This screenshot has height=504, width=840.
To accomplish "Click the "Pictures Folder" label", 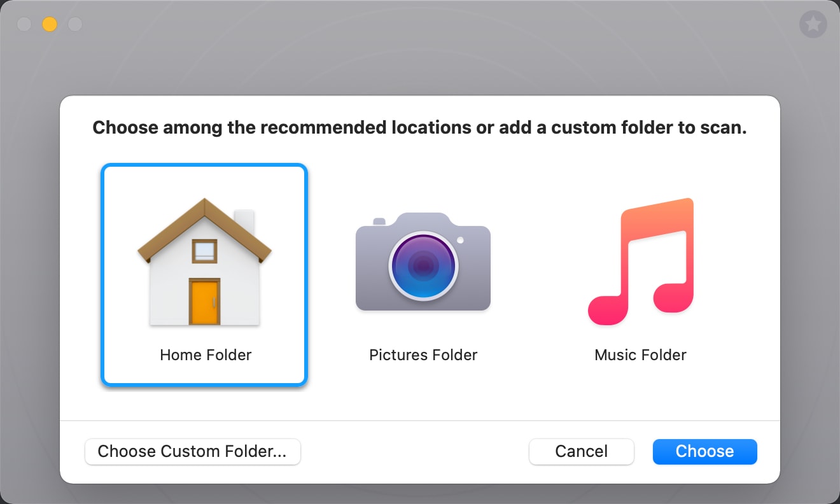I will pyautogui.click(x=423, y=354).
